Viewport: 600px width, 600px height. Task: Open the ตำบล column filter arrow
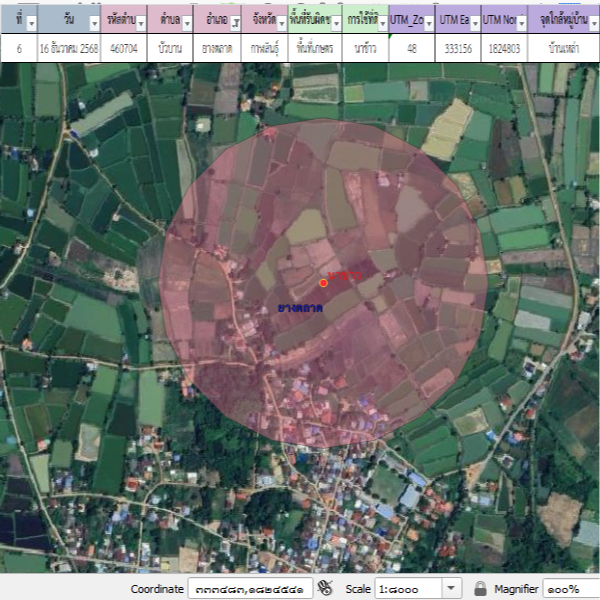click(187, 22)
